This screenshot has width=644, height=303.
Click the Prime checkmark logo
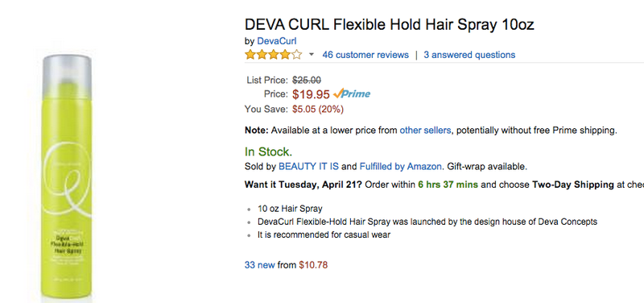pyautogui.click(x=352, y=94)
